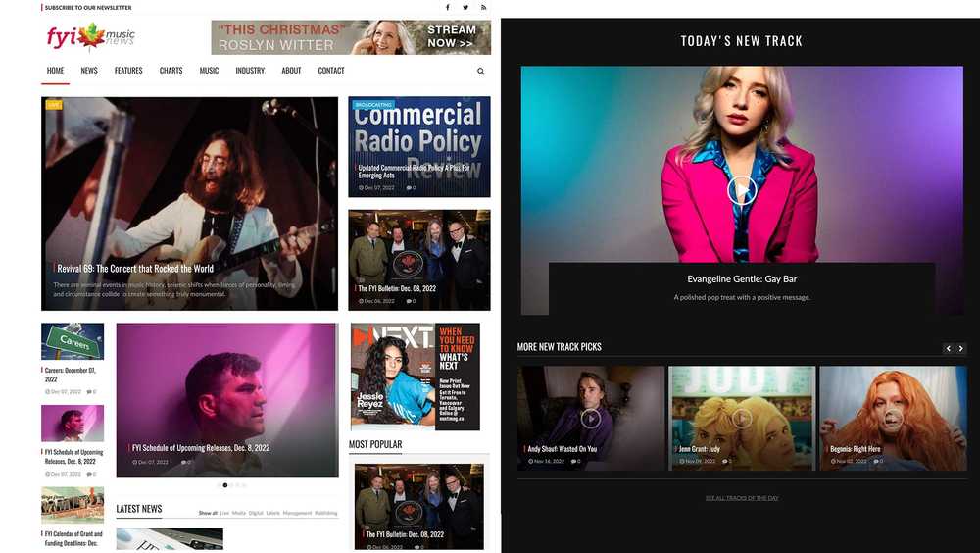Open Begonia: Right Here title
980x553 pixels.
855,448
